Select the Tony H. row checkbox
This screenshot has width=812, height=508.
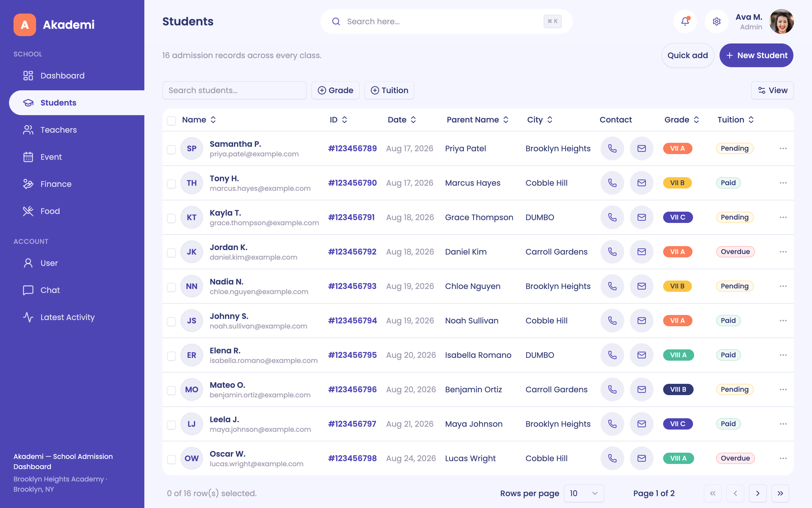pos(171,184)
